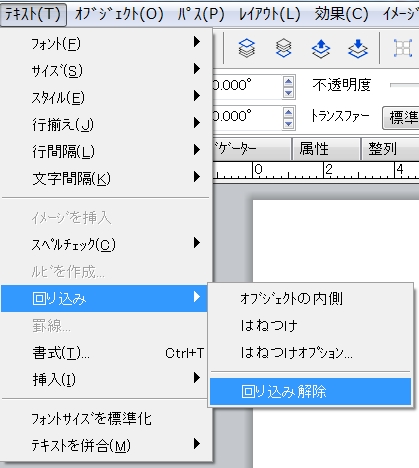Adjust the 不透明度 opacity slider
The width and height of the screenshot is (419, 468).
404,85
